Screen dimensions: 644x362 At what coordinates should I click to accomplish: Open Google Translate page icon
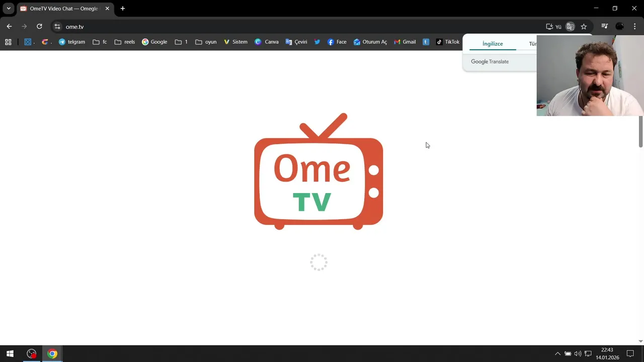pos(570,27)
